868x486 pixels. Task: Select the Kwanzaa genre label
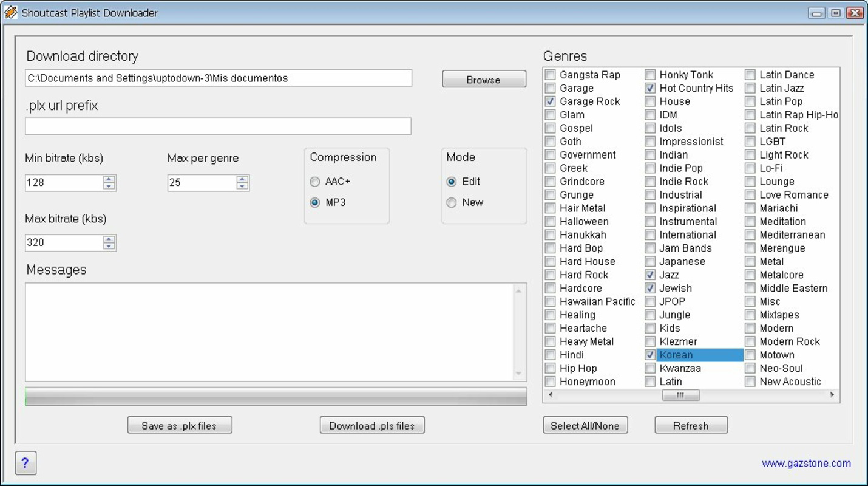680,368
